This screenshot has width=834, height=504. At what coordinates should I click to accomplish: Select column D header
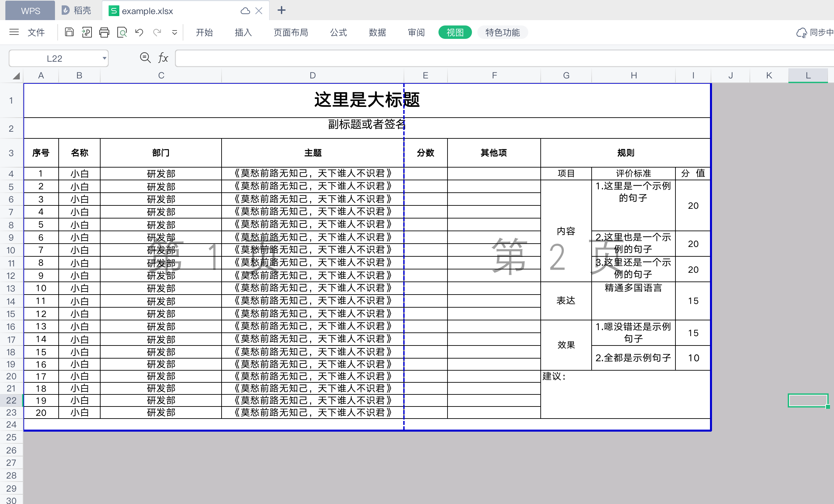pos(312,75)
